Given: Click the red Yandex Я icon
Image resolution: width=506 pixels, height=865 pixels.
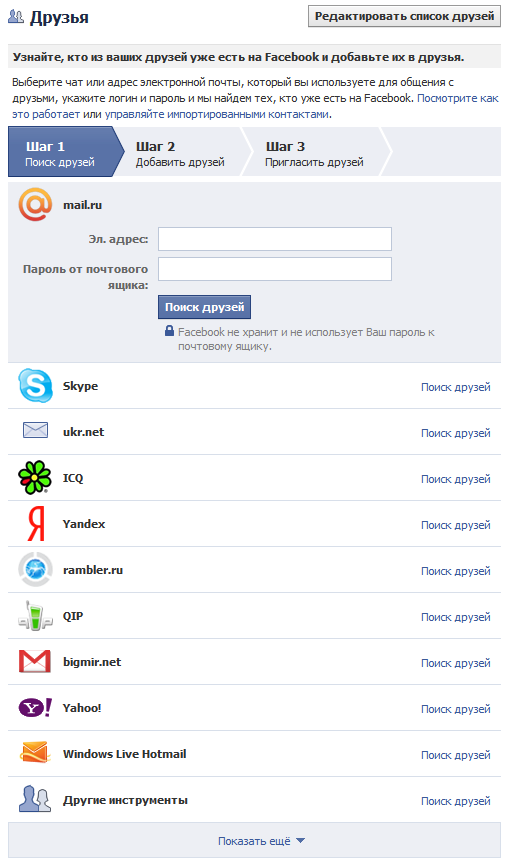Looking at the screenshot, I should coord(36,524).
